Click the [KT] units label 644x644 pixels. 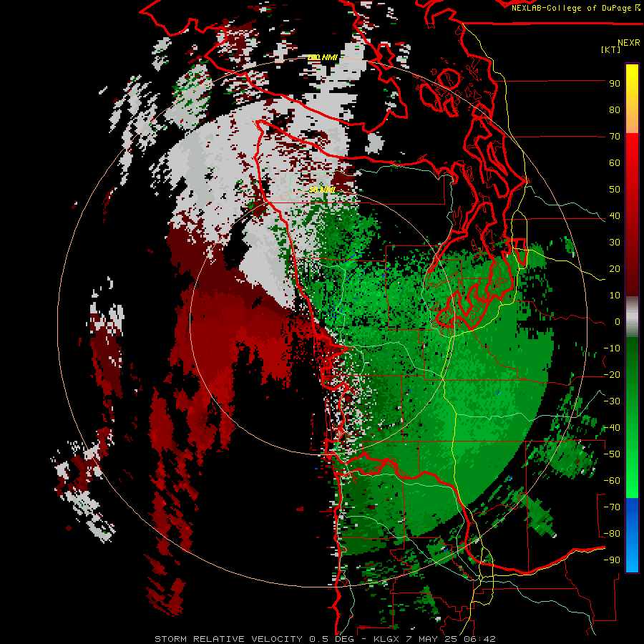point(611,49)
